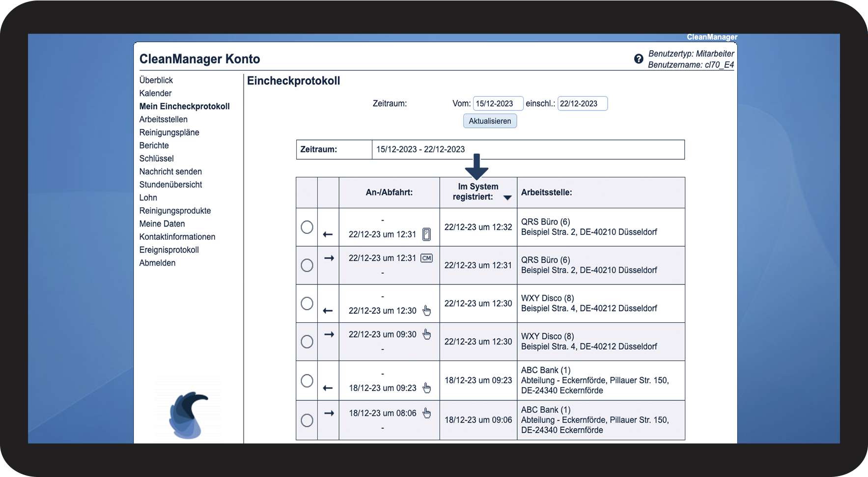Open Reinigungsprodukte
Image resolution: width=868 pixels, height=477 pixels.
[x=175, y=211]
